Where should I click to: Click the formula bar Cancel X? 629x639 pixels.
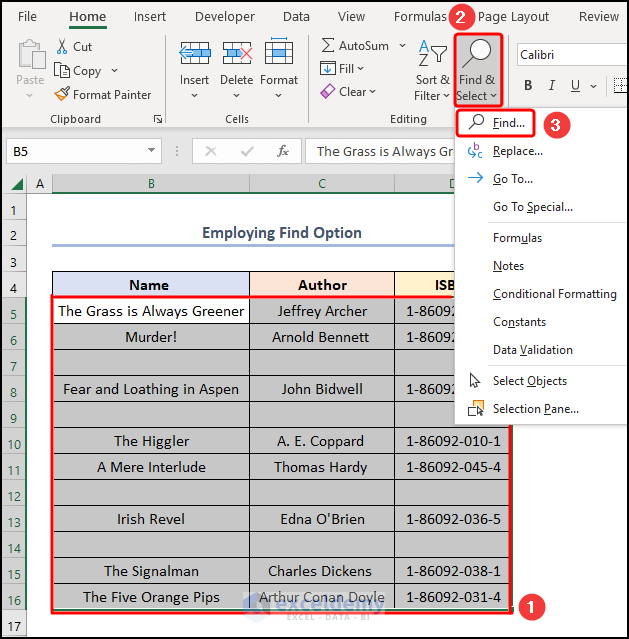[211, 151]
